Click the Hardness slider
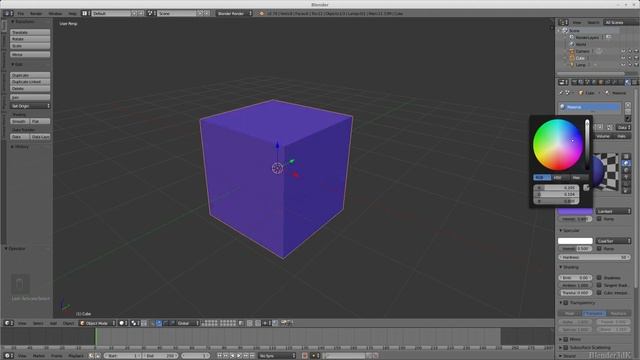This screenshot has width=640, height=360. (594, 258)
